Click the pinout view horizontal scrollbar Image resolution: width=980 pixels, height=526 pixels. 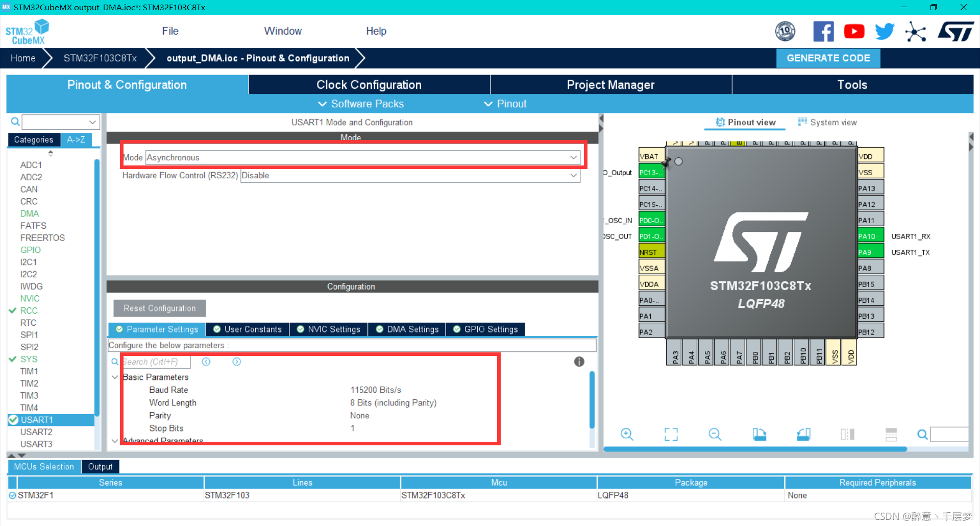pyautogui.click(x=755, y=449)
